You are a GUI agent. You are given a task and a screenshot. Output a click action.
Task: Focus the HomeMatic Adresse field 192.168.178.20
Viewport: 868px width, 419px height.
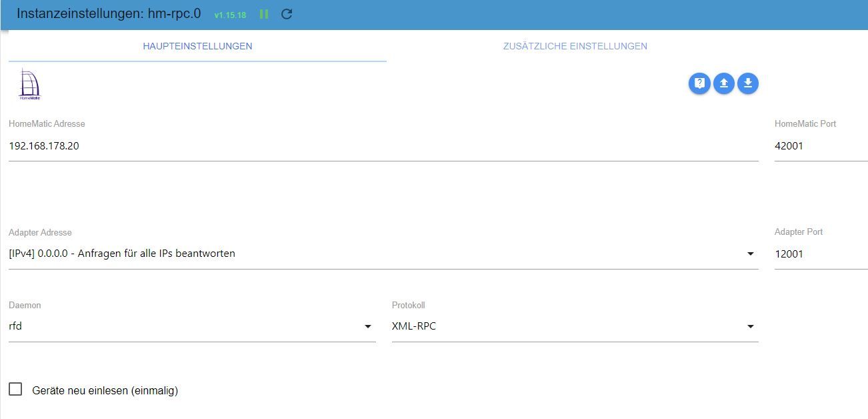pos(383,146)
